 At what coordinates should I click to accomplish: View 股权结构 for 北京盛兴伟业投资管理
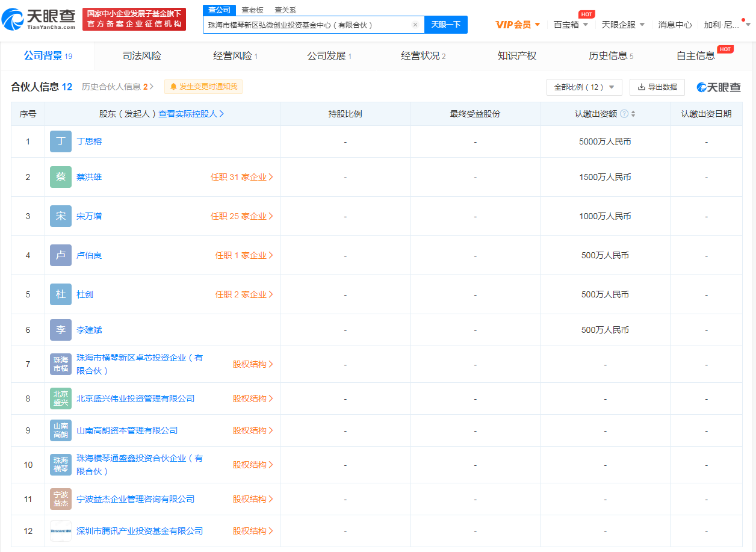pos(253,398)
